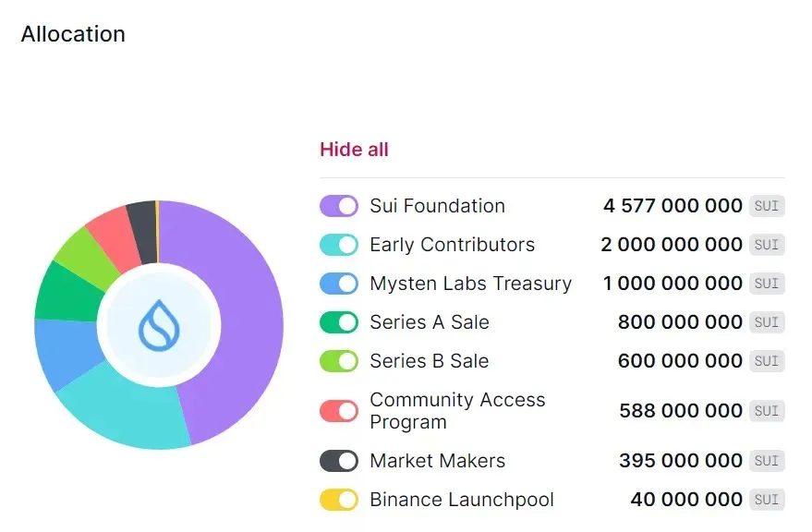Toggle off Binance Launchpool allocation

[x=338, y=500]
